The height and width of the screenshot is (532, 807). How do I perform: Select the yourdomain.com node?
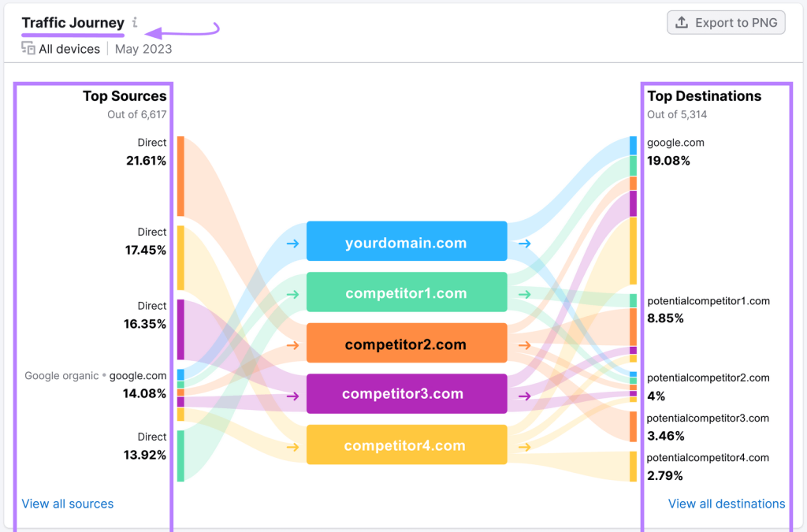tap(406, 244)
